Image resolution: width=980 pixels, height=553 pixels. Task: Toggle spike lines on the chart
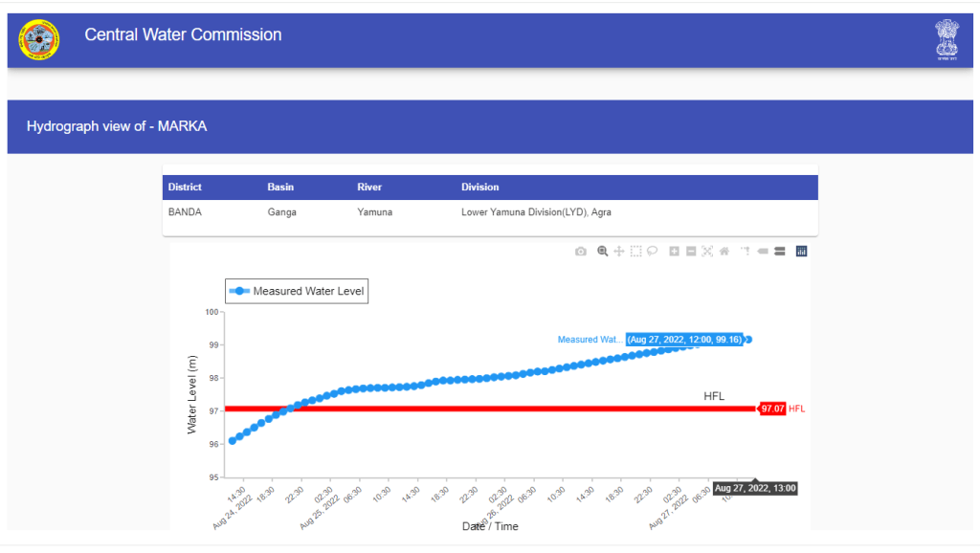(x=744, y=252)
